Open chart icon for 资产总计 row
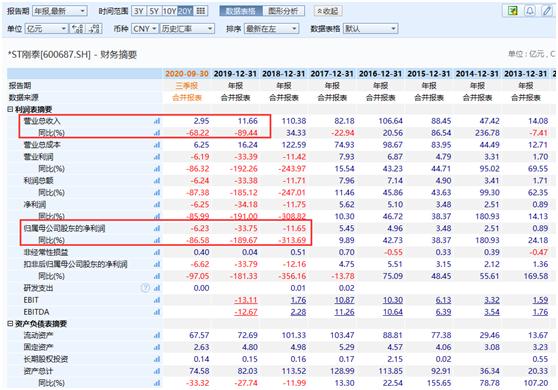The height and width of the screenshot is (390, 558). pos(157,371)
